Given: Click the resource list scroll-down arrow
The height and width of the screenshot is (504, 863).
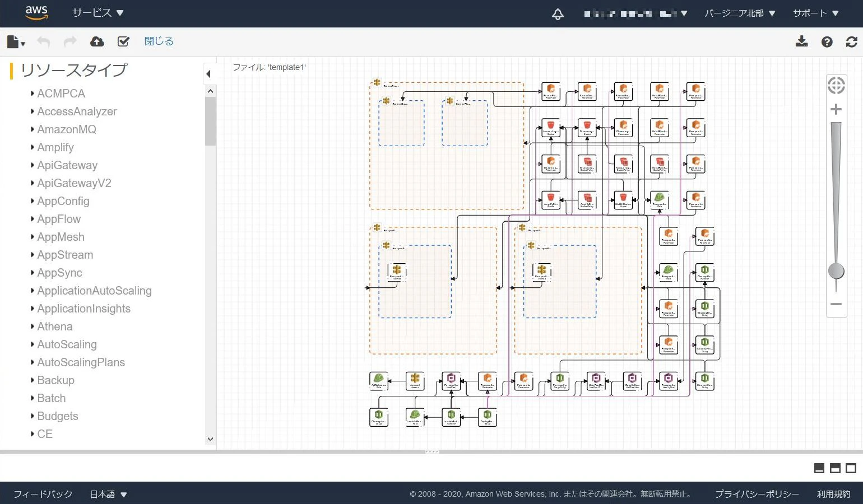Looking at the screenshot, I should pyautogui.click(x=211, y=440).
